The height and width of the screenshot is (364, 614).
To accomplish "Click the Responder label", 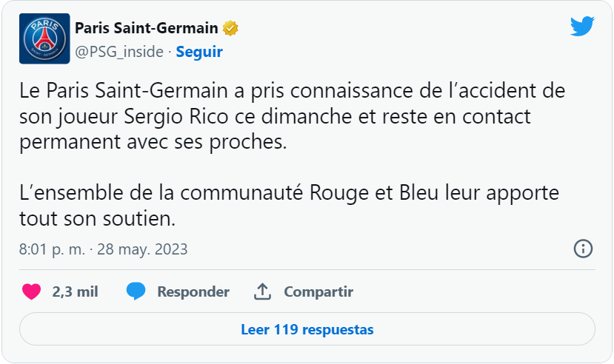I will [193, 291].
